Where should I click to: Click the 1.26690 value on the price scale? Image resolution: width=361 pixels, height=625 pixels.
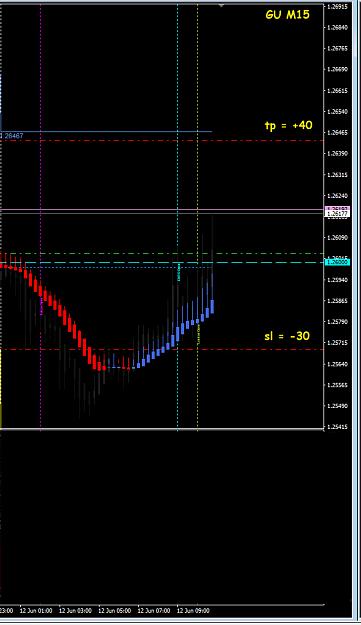pyautogui.click(x=337, y=69)
